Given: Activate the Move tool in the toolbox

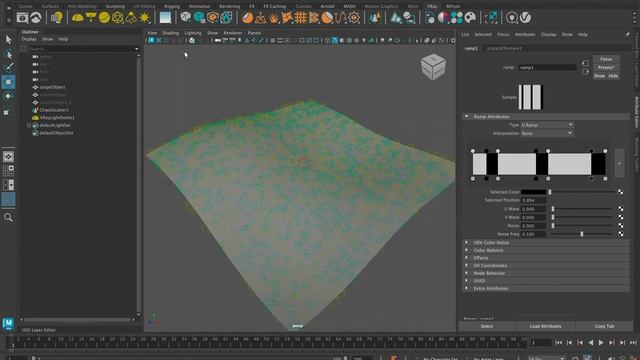Looking at the screenshot, I should tap(8, 82).
